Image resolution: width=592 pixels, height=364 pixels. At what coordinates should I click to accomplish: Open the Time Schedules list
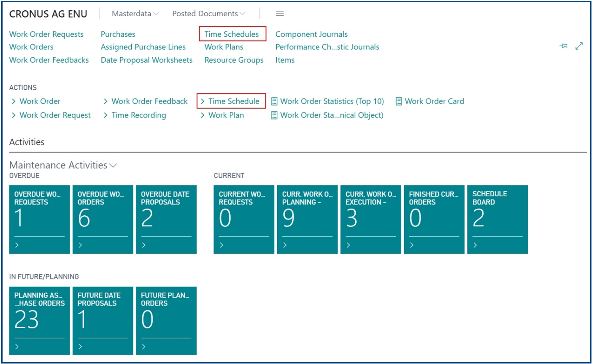pos(232,34)
